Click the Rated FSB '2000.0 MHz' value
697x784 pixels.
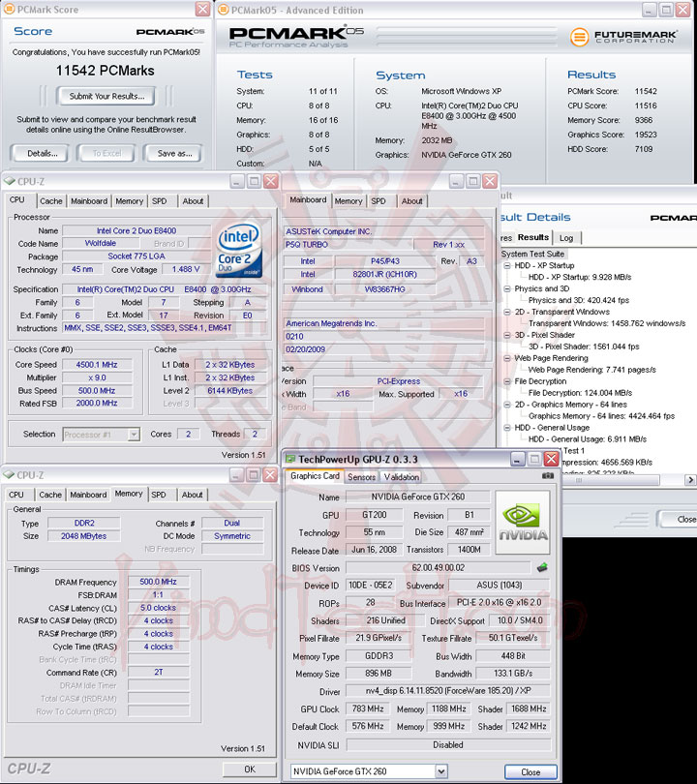click(97, 403)
